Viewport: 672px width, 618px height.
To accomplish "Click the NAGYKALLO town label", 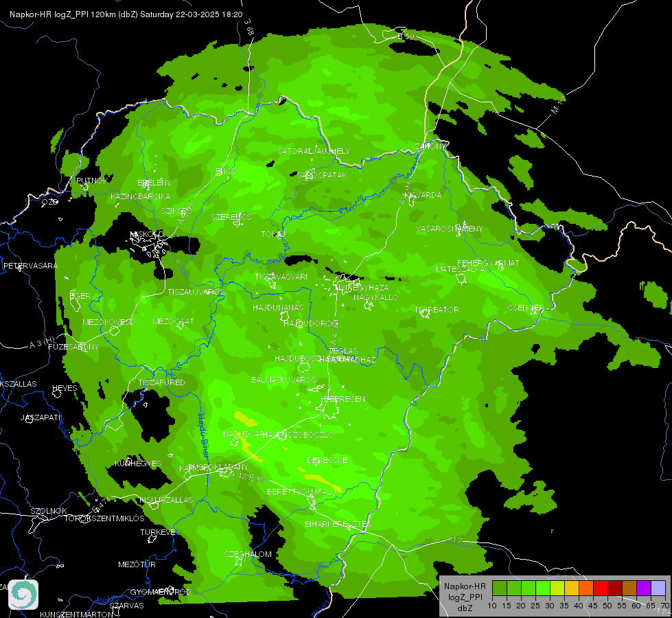I will (x=376, y=297).
